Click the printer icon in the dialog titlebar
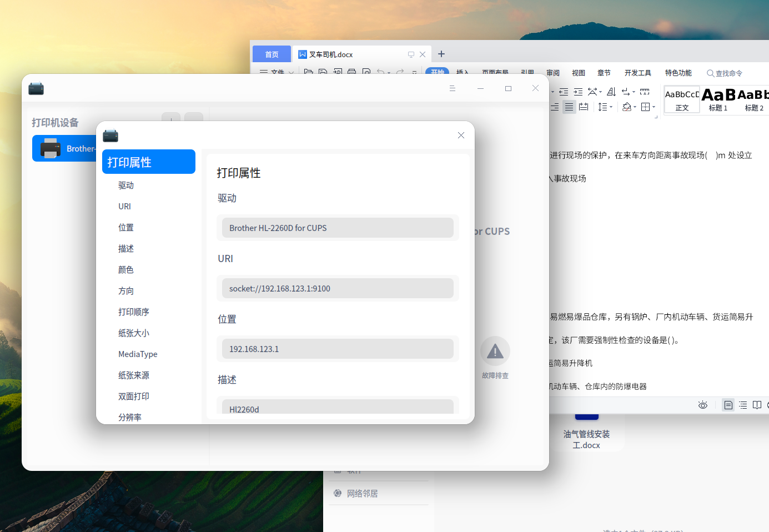The image size is (769, 532). pos(110,135)
